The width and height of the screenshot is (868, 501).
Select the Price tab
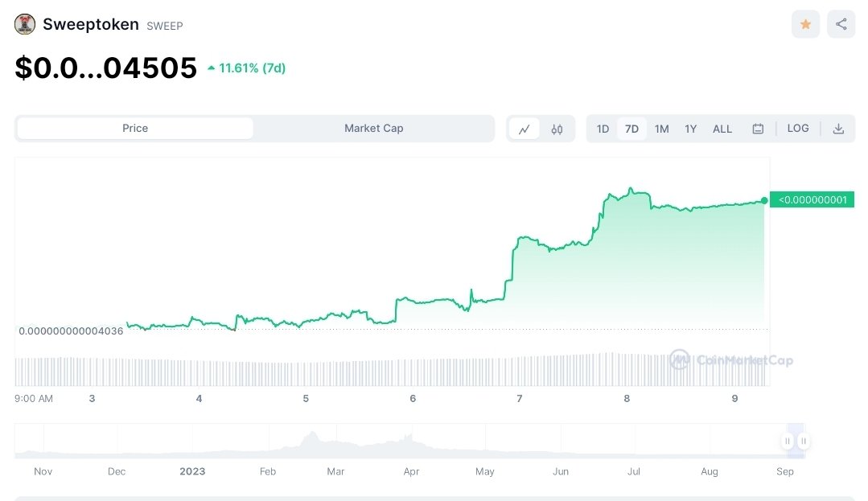(135, 129)
